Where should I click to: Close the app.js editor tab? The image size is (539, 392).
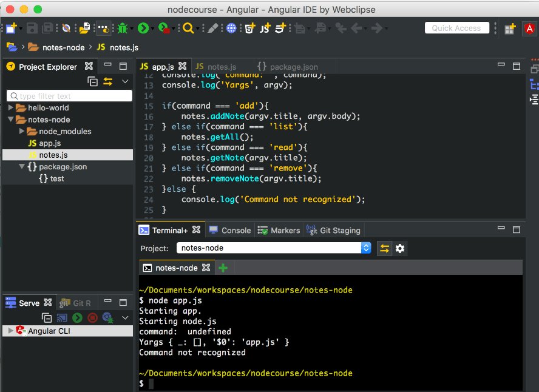click(x=183, y=66)
